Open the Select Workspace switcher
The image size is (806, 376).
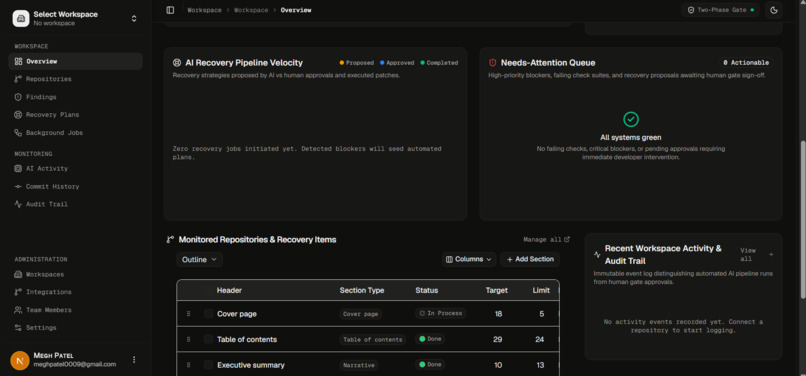pos(76,19)
